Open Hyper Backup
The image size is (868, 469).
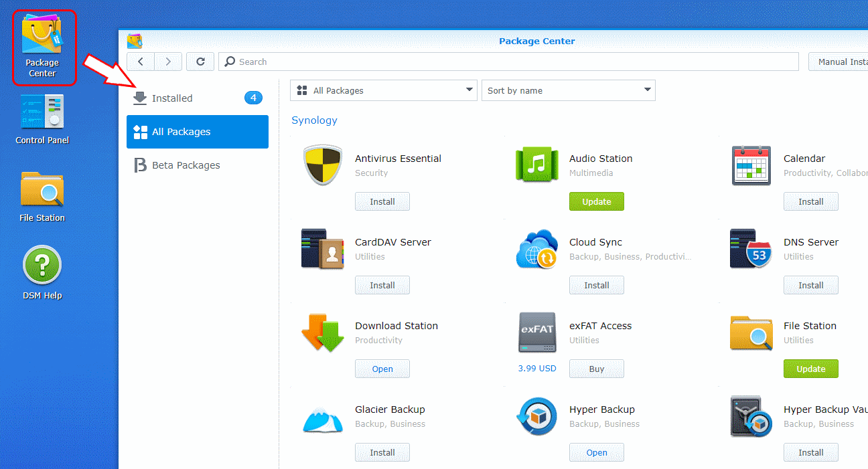[x=597, y=452]
